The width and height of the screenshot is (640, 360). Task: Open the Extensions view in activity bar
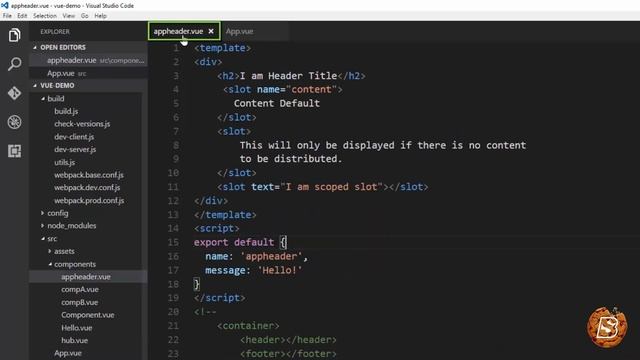[14, 151]
